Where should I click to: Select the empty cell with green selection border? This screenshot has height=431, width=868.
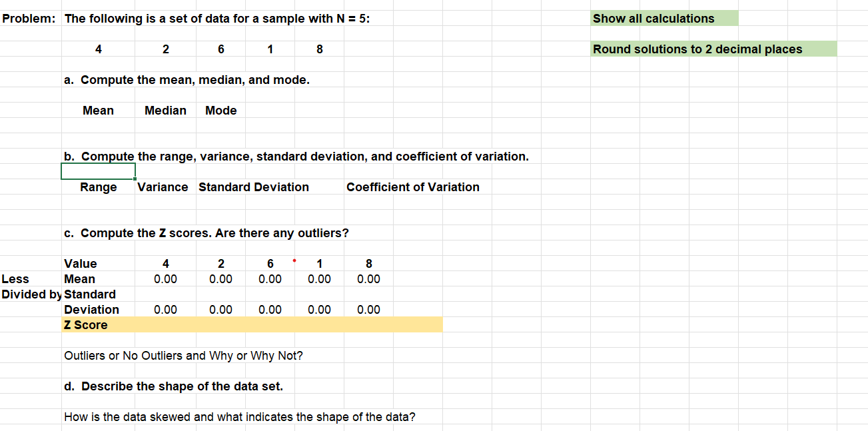[98, 171]
